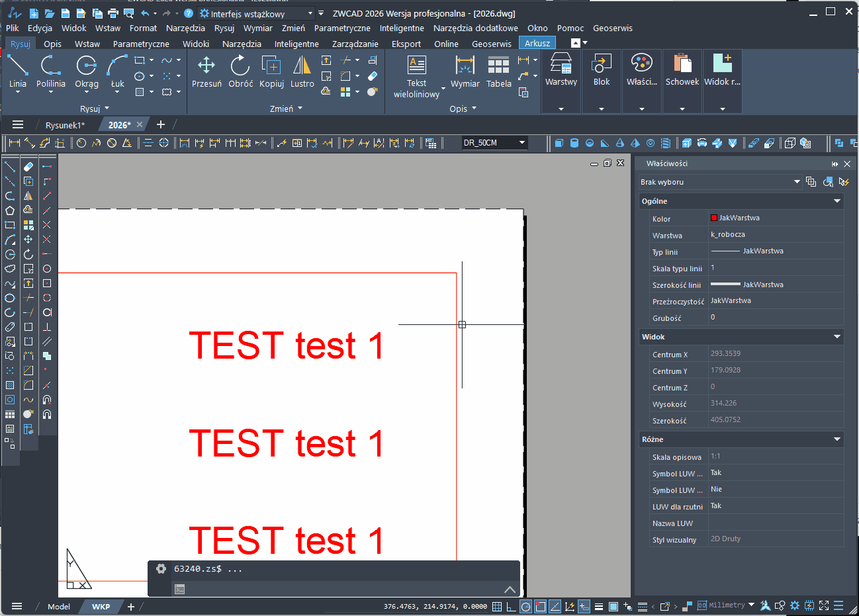Click the Przesuń move tool
859x616 pixels.
[x=206, y=71]
